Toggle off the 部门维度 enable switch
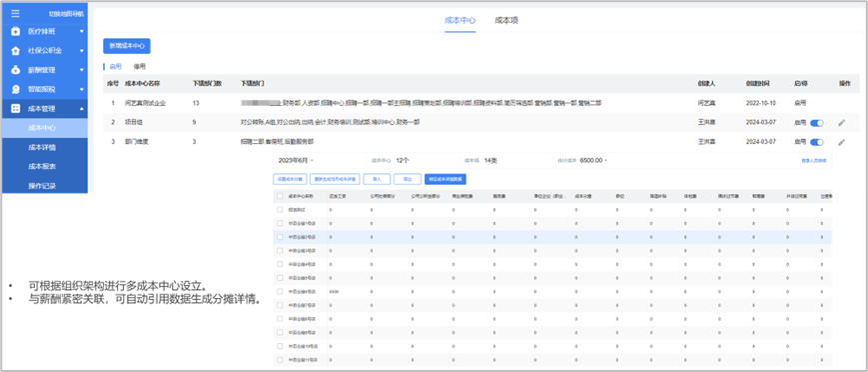 tap(816, 142)
